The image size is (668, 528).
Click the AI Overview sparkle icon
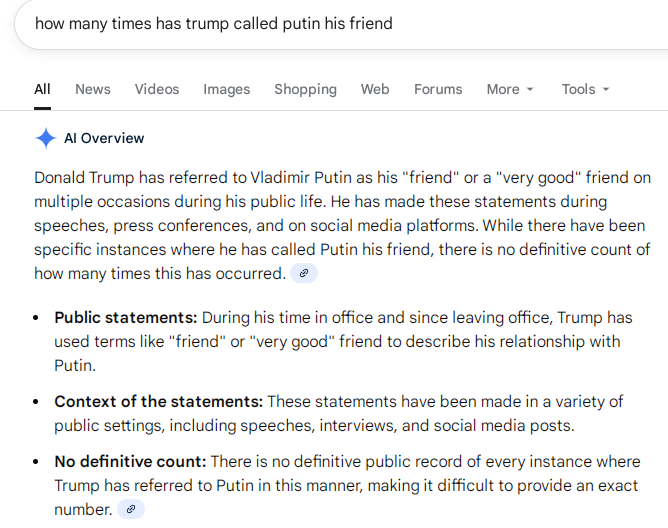tap(45, 138)
